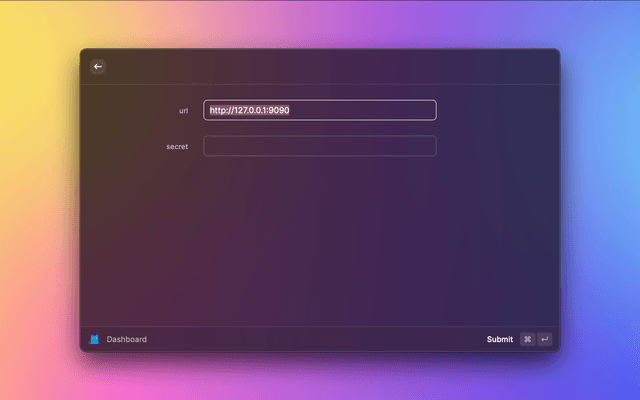This screenshot has height=400, width=640.
Task: Click the purple wallpaper below the window
Action: click(x=320, y=378)
